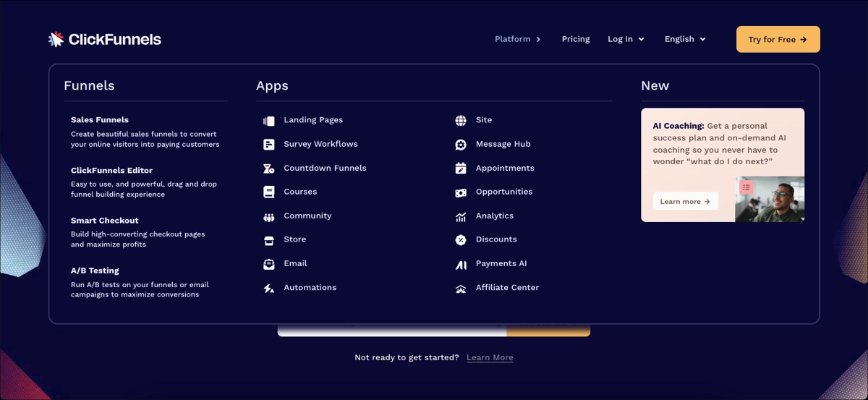This screenshot has width=868, height=400.
Task: Click the Survey Workflows icon
Action: tap(269, 145)
